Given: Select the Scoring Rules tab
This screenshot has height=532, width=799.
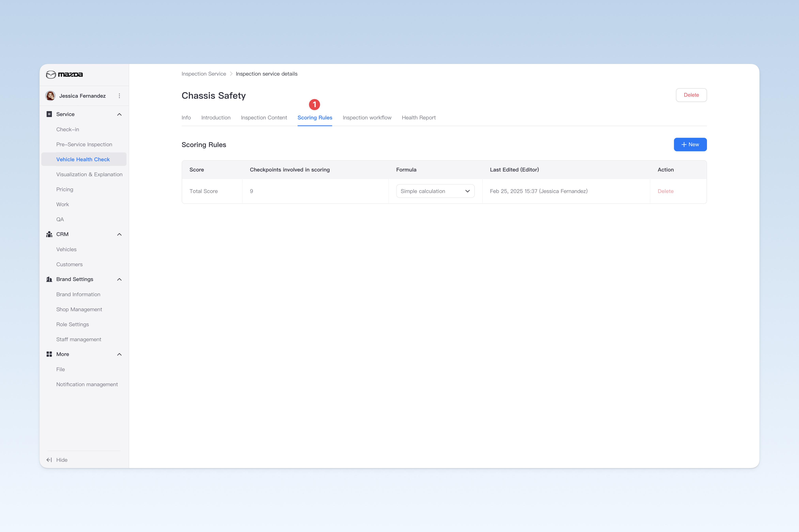Looking at the screenshot, I should [315, 117].
